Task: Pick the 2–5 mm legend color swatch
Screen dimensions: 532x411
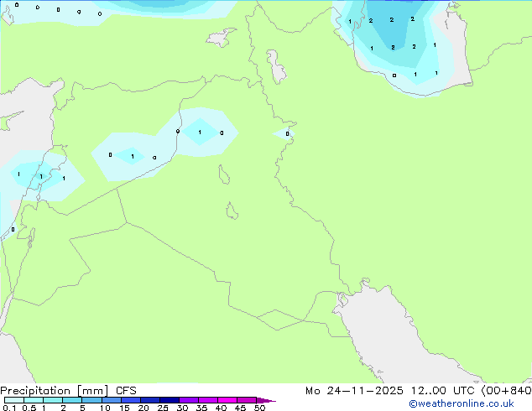Action: (72, 400)
